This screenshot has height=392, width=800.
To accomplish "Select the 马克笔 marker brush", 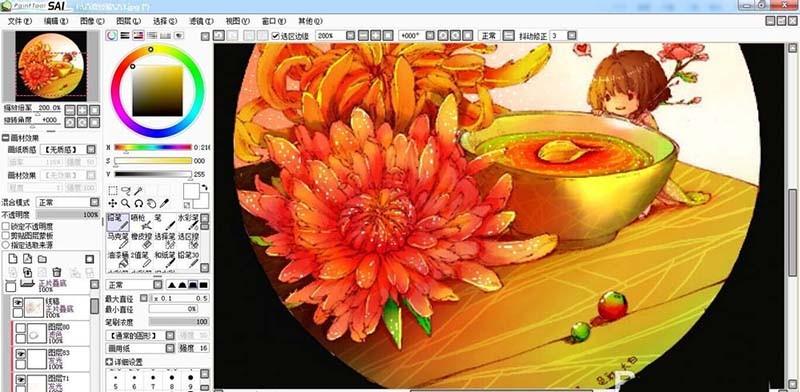I will pos(118,240).
